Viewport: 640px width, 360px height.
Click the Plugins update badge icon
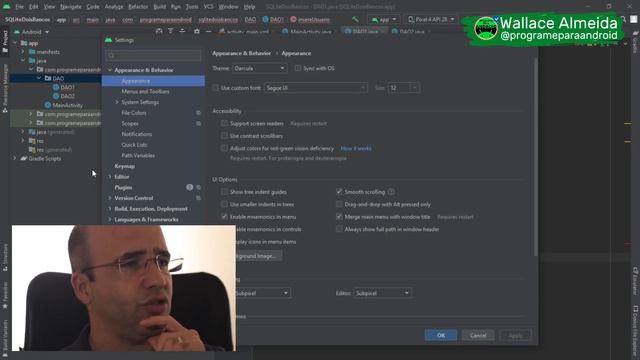[x=189, y=187]
